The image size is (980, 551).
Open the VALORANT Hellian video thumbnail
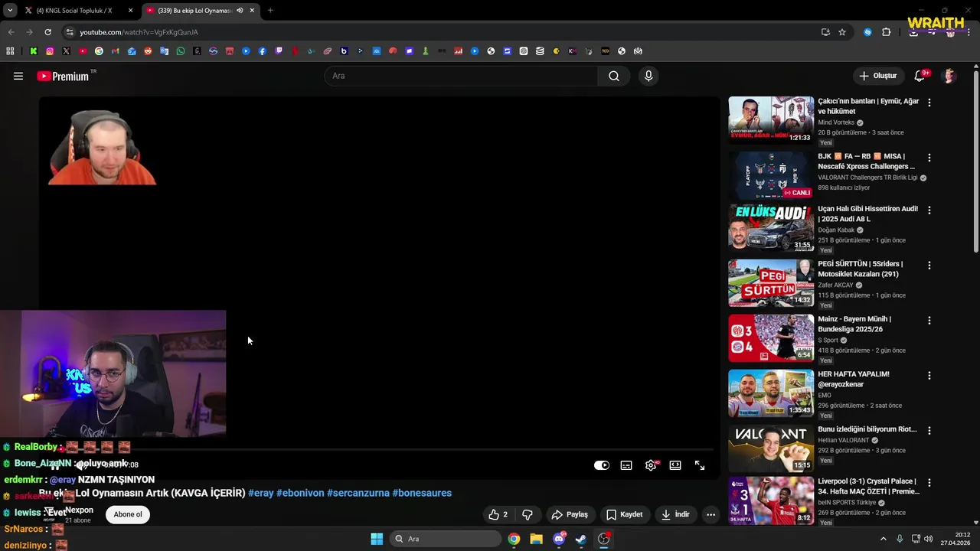click(x=771, y=448)
